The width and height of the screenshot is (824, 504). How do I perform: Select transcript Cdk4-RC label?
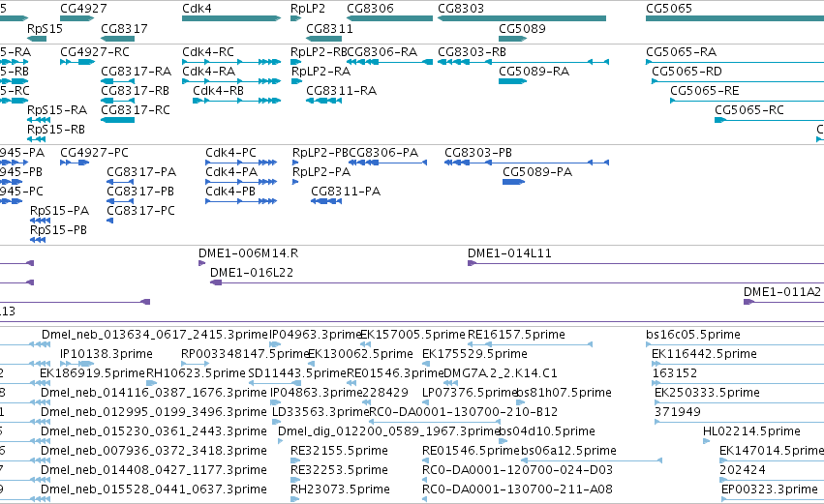pos(208,52)
